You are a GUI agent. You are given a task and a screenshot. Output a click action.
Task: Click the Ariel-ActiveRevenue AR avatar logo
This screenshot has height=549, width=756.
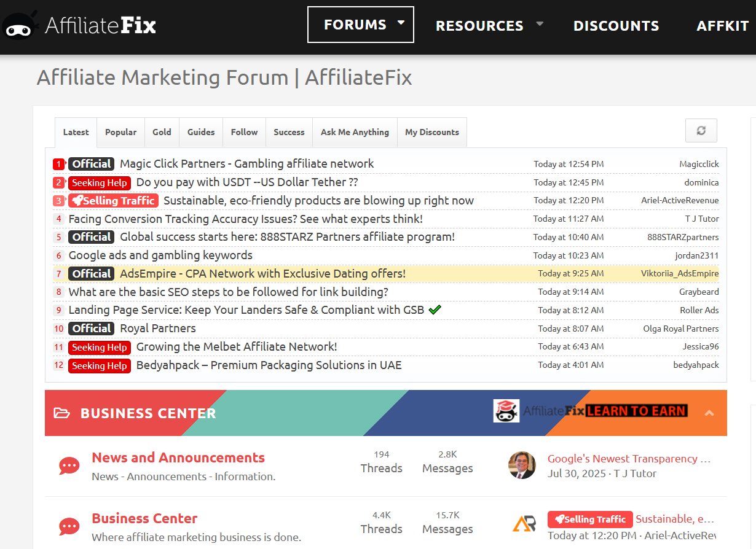[523, 524]
